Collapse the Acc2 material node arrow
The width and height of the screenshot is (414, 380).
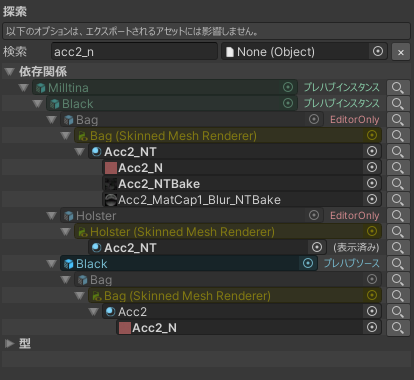point(93,312)
